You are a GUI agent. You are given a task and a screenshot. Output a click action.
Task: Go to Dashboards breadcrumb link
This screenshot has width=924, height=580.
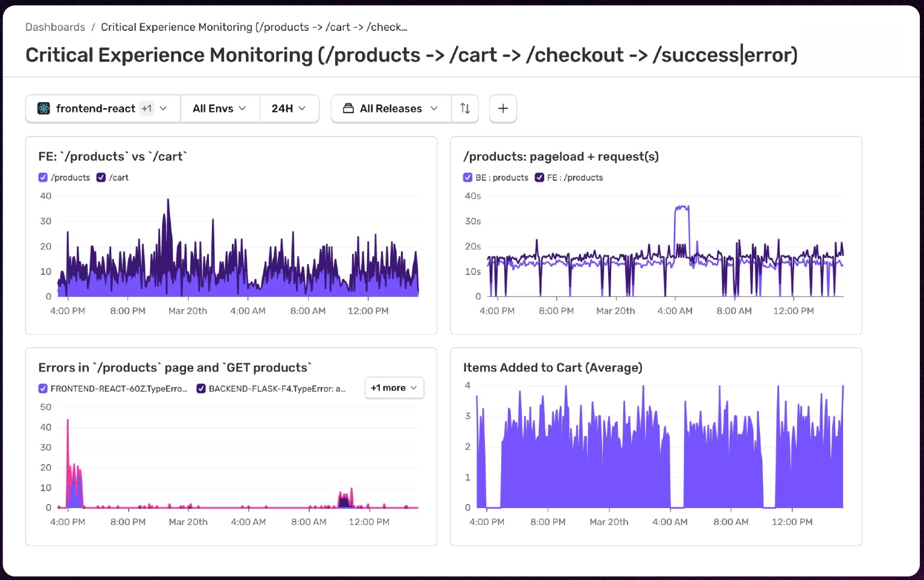[55, 27]
